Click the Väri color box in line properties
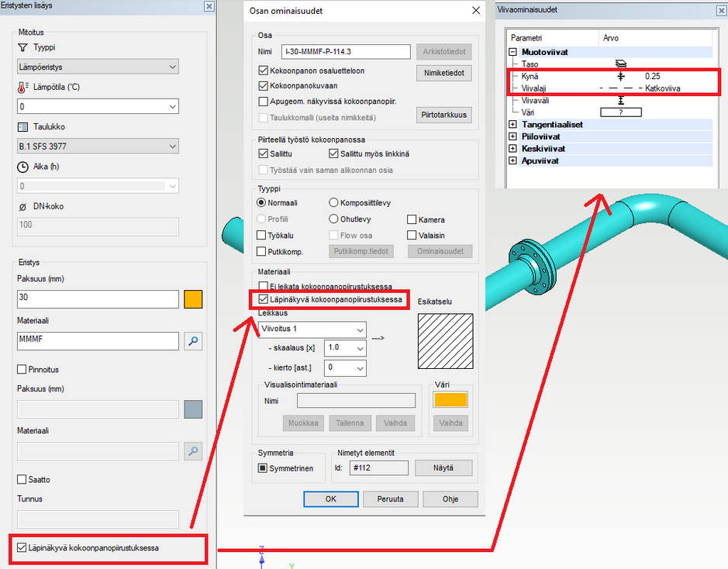The image size is (728, 569). [621, 112]
